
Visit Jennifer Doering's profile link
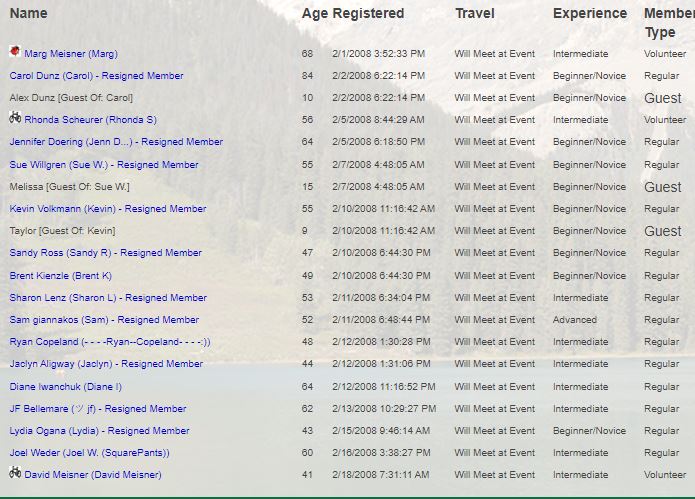point(116,142)
